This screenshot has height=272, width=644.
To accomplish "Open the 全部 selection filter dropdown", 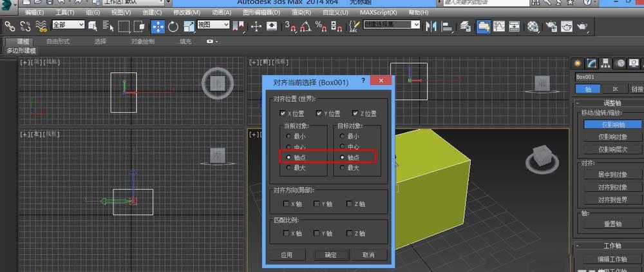I will (x=68, y=25).
